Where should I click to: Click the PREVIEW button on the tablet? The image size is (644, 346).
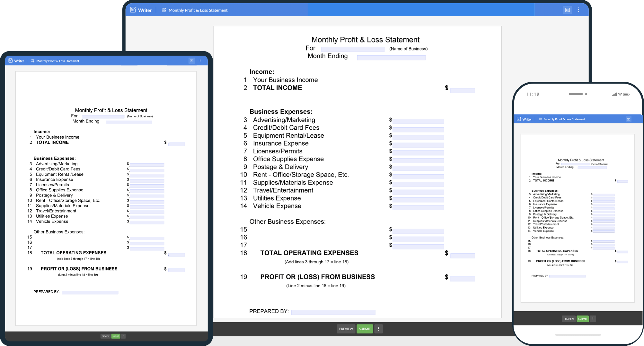(105, 336)
